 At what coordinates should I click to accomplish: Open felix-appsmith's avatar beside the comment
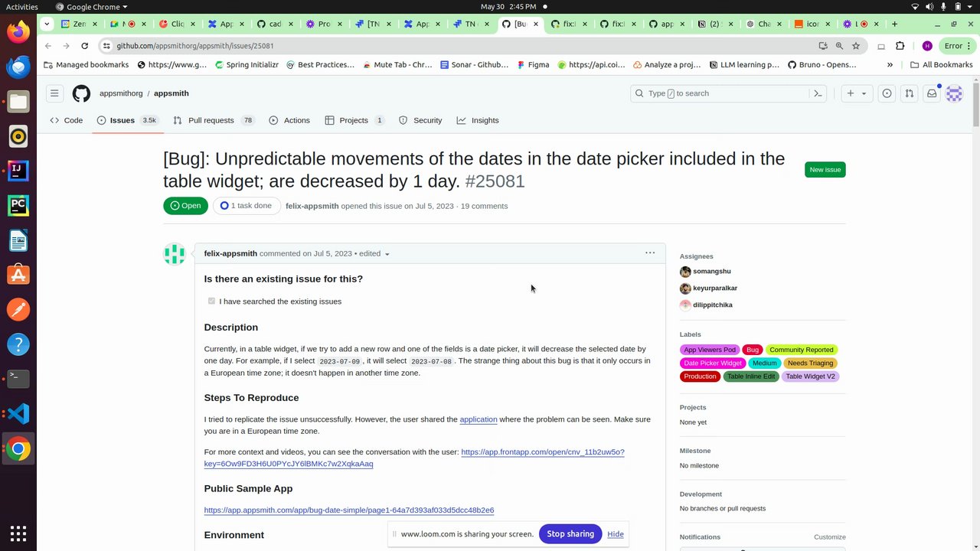point(175,254)
